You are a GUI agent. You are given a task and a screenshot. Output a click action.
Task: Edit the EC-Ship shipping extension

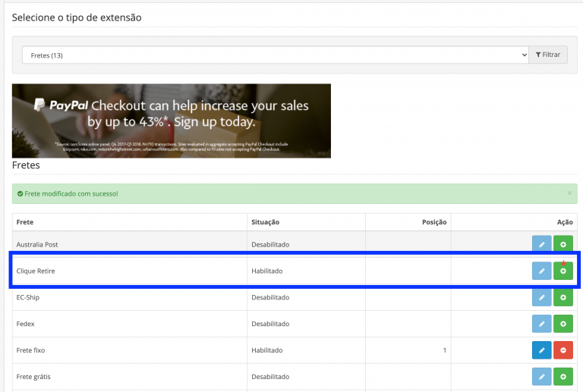coord(541,297)
